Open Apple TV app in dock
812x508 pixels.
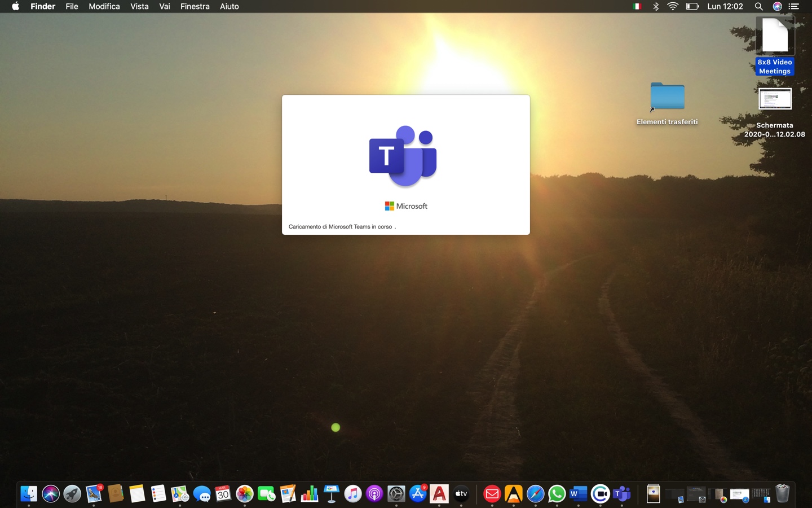point(461,494)
